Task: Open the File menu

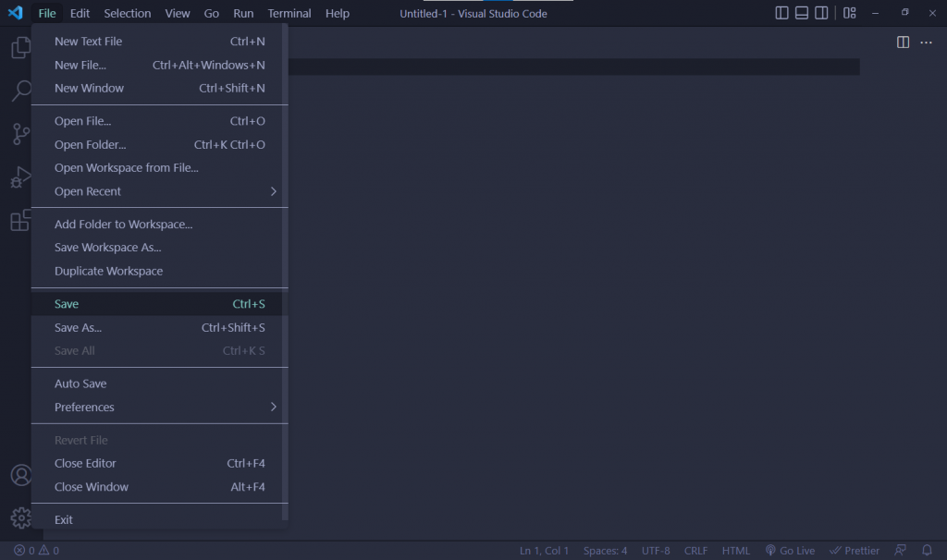Action: pos(47,13)
